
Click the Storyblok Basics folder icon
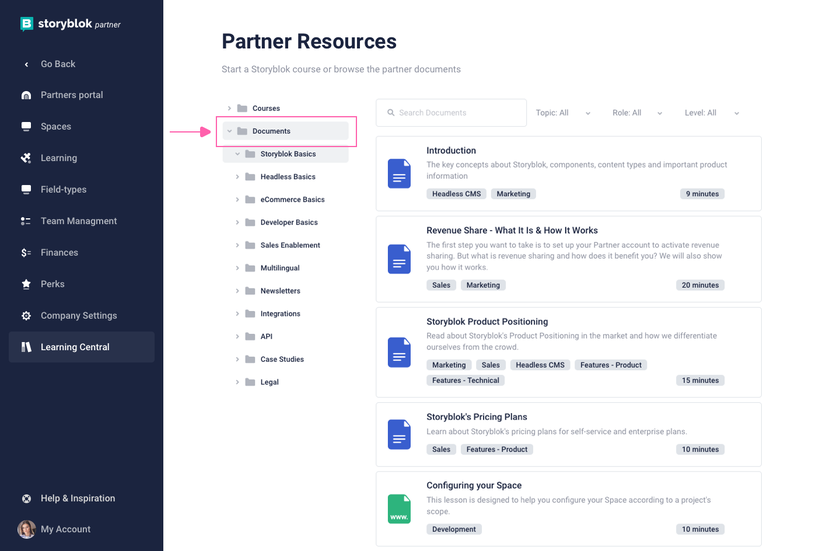click(250, 154)
